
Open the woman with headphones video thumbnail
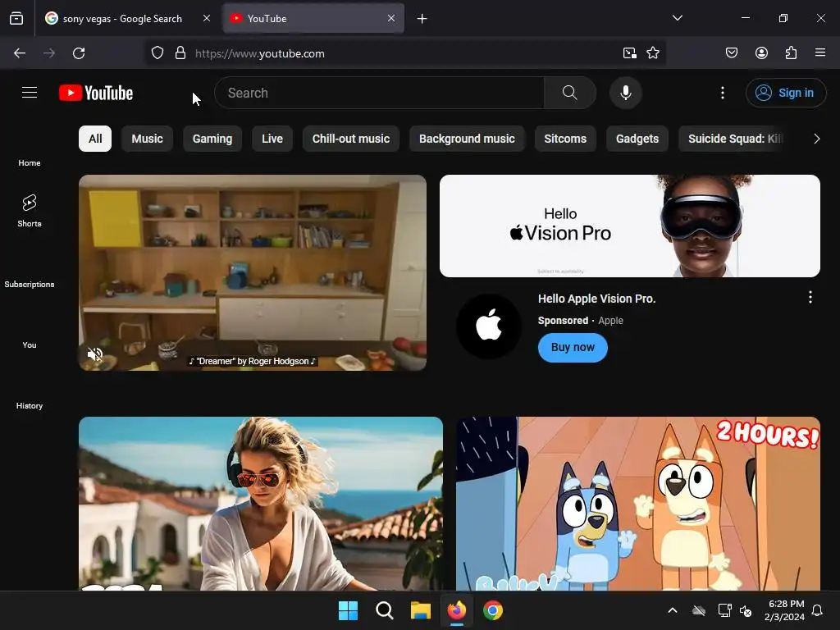coord(260,504)
